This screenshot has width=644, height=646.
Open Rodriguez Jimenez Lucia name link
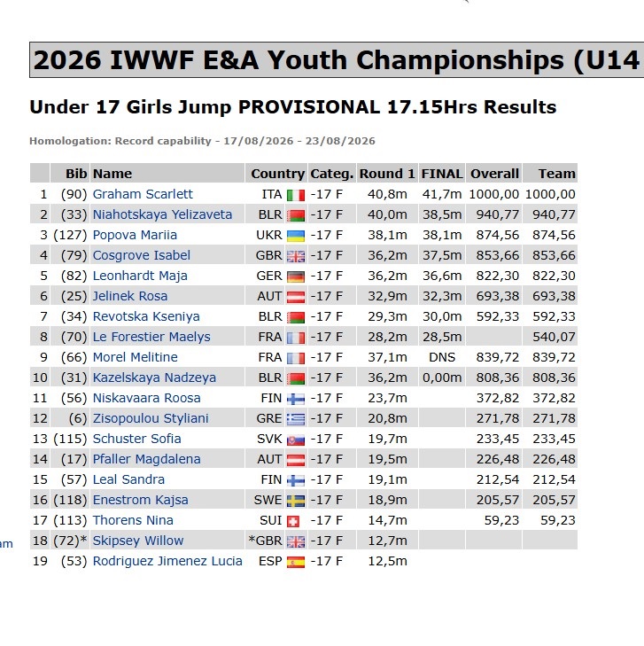167,561
